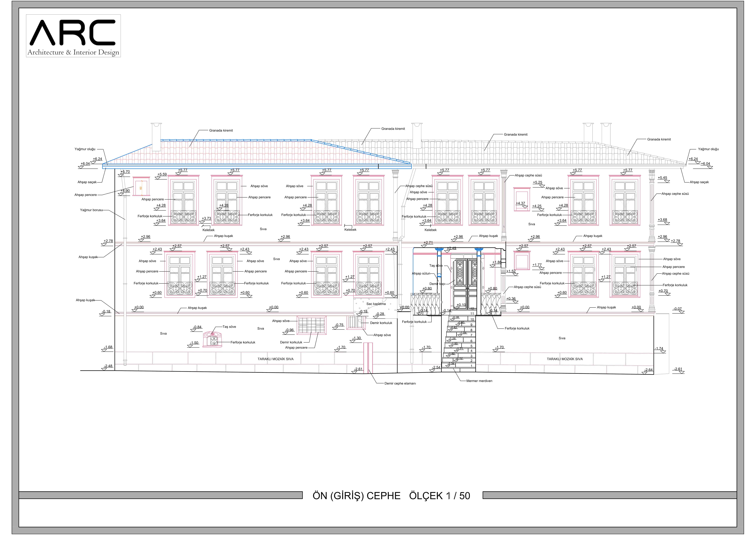Viewport: 756px width, 535px height.
Task: Click the '-0.75' level marker
Action: click(339, 325)
